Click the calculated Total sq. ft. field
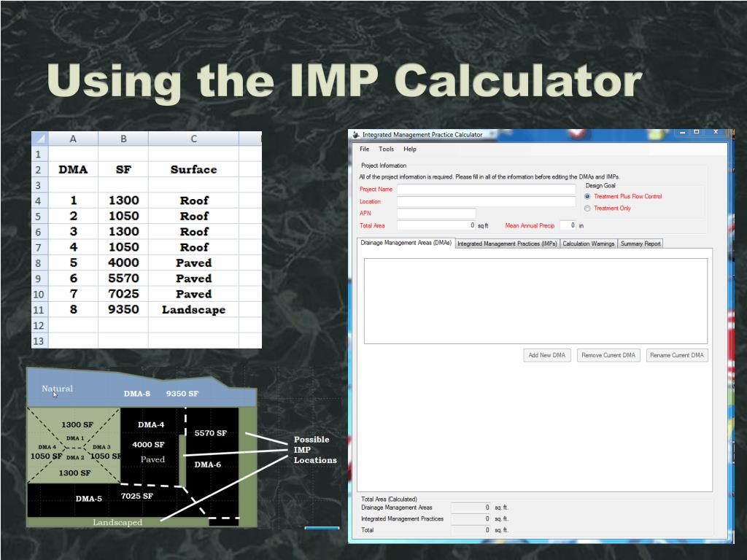This screenshot has width=747, height=560. point(471,530)
